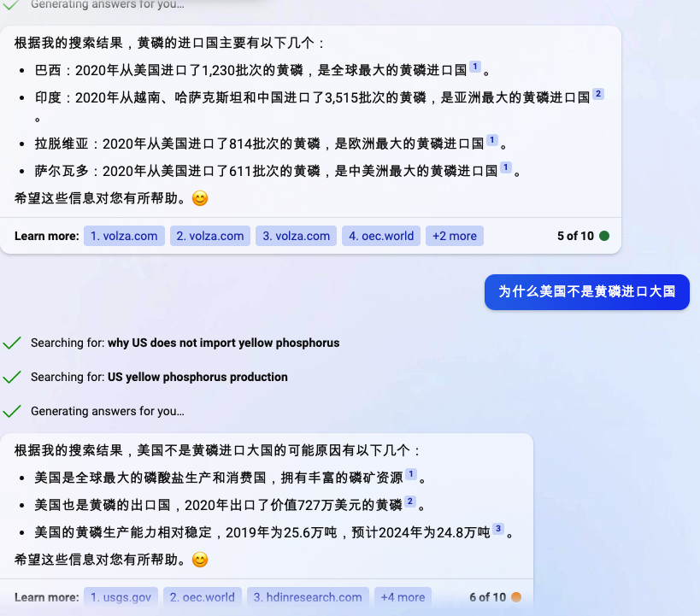Expand the "+4 more" sources list
Screen dimensions: 700x616
tap(403, 597)
